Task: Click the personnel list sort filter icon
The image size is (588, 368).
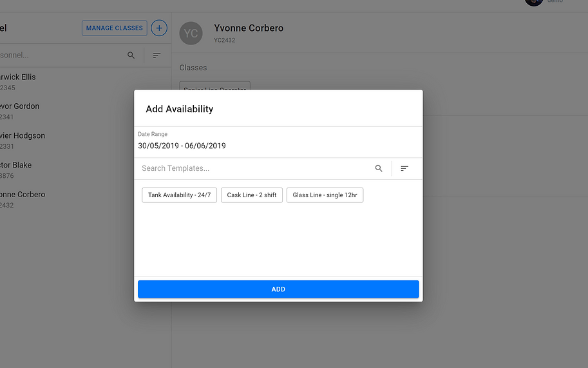Action: (x=156, y=55)
